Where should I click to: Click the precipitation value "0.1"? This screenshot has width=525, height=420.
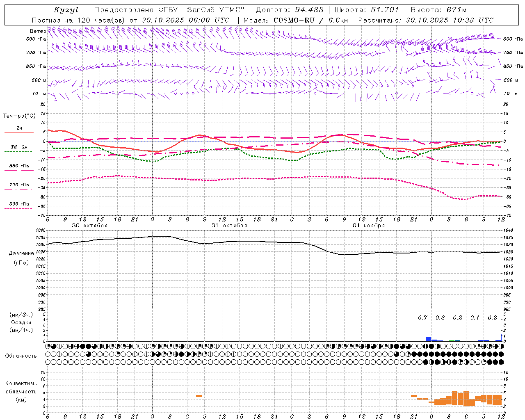point(475,317)
